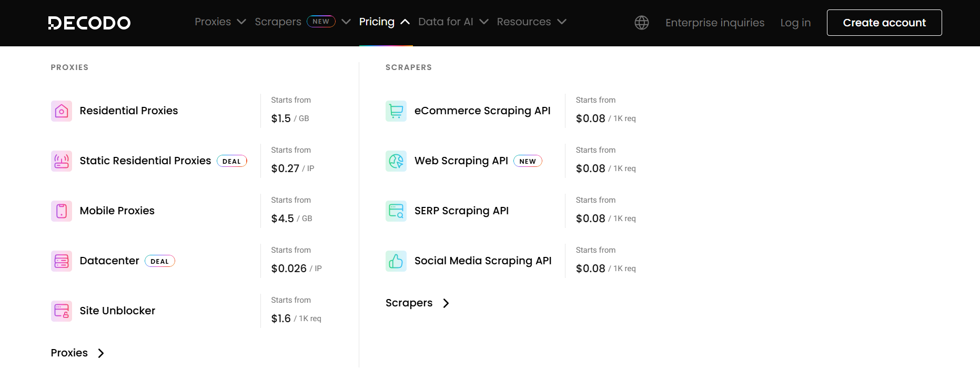Click the Site Unblocker lock icon

click(62, 311)
